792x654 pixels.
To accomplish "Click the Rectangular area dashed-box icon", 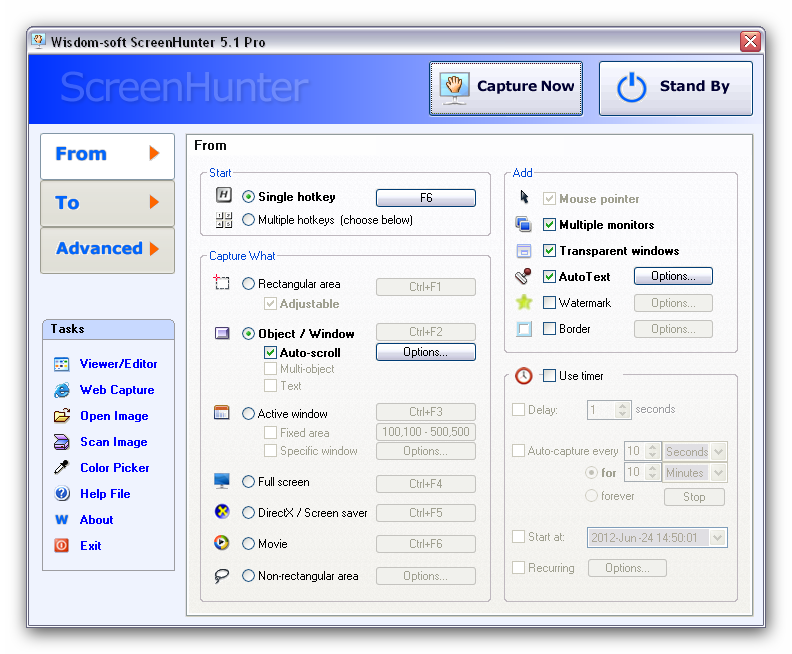I will click(221, 282).
